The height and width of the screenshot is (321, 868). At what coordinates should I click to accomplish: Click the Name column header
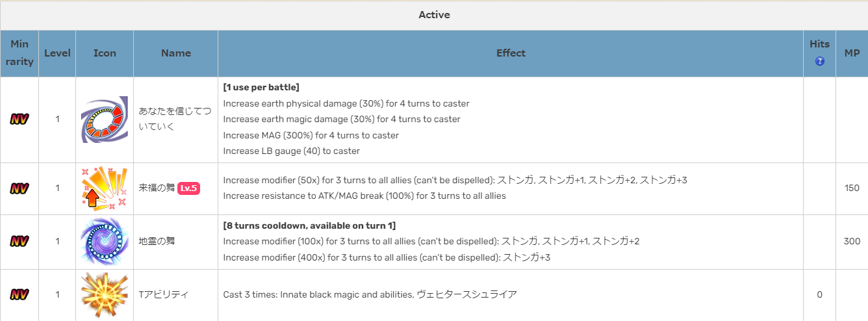click(176, 53)
